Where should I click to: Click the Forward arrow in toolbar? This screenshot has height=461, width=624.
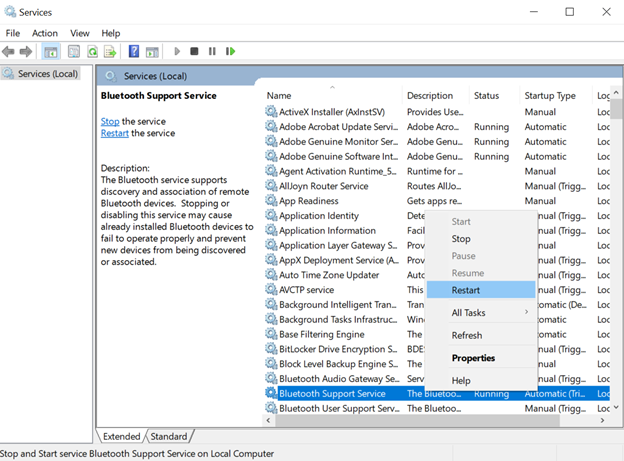(26, 51)
